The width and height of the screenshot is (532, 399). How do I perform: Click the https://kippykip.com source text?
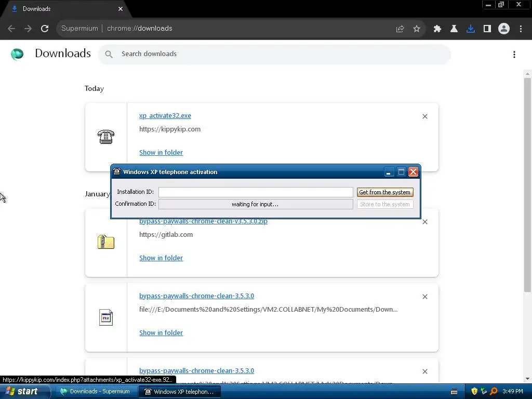170,129
